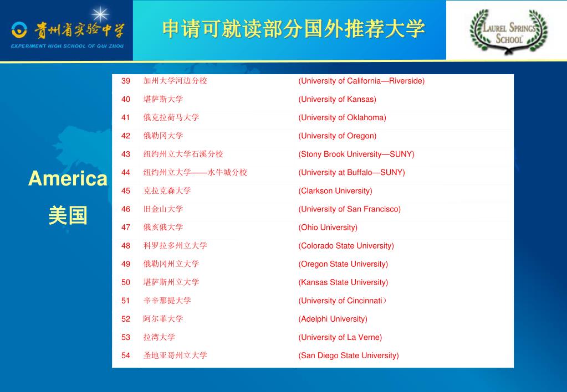
Task: Select "(University of La Verne)"
Action: click(340, 337)
